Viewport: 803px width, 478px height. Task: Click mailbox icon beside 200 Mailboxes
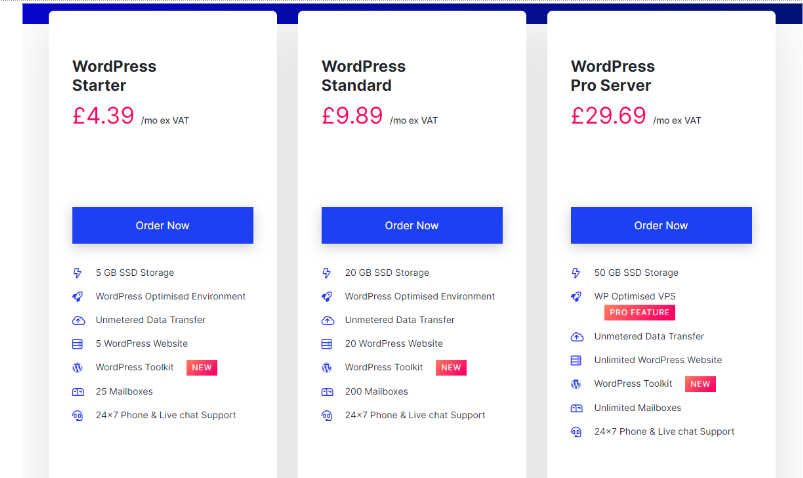pyautogui.click(x=327, y=392)
